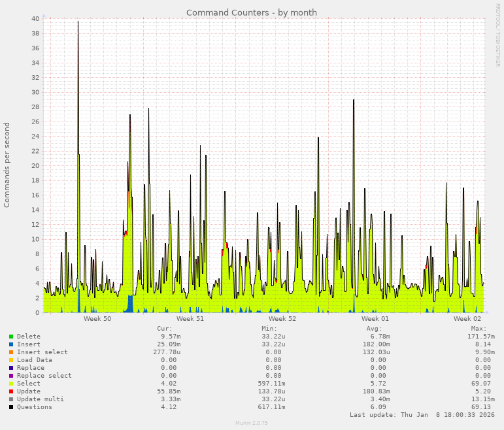Viewport: 504px width, 430px height.
Task: Click the orange Insert select legend square
Action: (11, 352)
